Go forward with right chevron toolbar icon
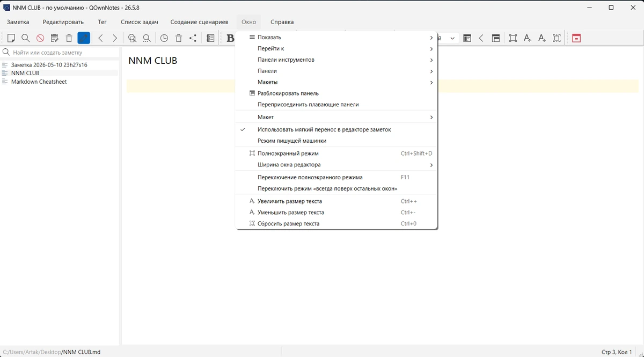This screenshot has width=644, height=357. pyautogui.click(x=114, y=38)
